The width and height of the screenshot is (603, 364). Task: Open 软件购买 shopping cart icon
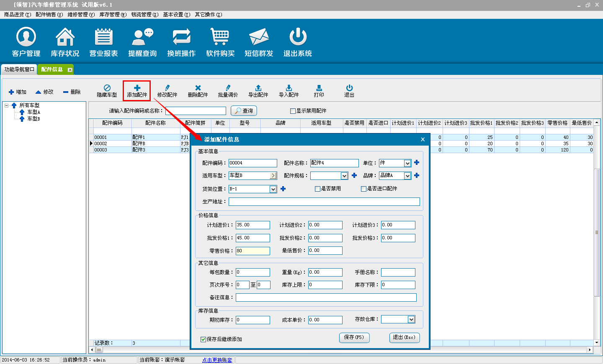click(x=220, y=37)
